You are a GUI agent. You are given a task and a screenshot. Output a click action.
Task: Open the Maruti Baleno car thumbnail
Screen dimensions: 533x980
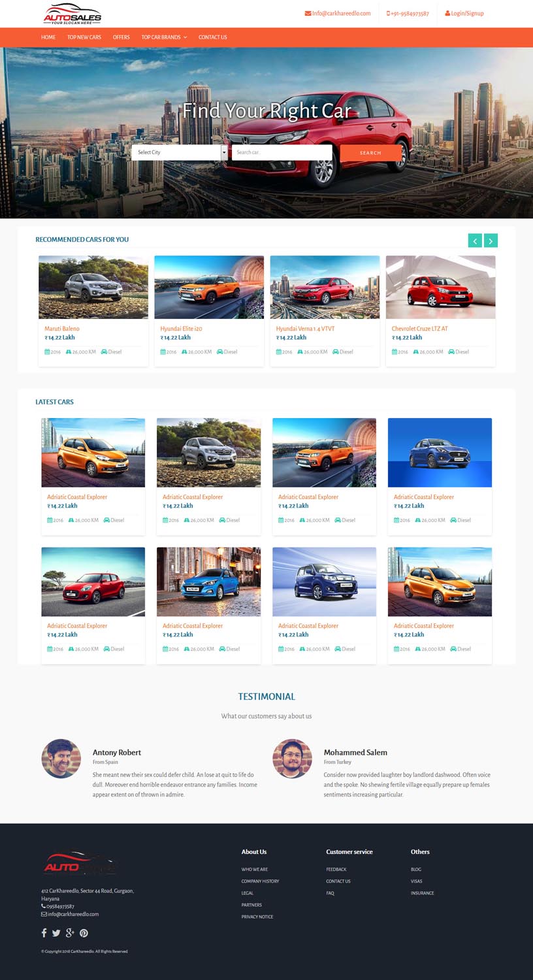pyautogui.click(x=93, y=287)
